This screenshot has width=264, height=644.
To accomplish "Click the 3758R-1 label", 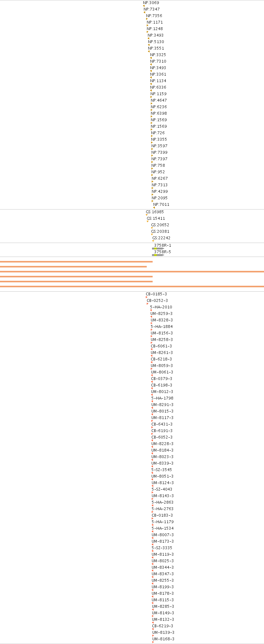I will click(x=163, y=245).
